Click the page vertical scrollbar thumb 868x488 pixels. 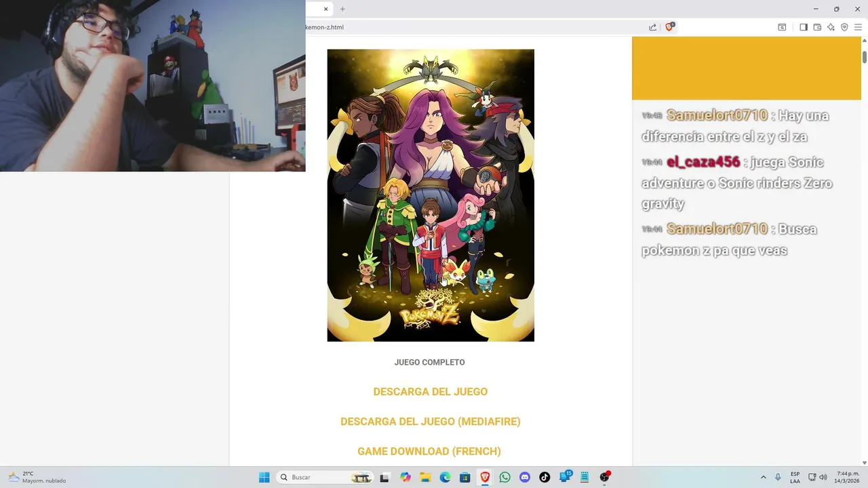click(865, 58)
